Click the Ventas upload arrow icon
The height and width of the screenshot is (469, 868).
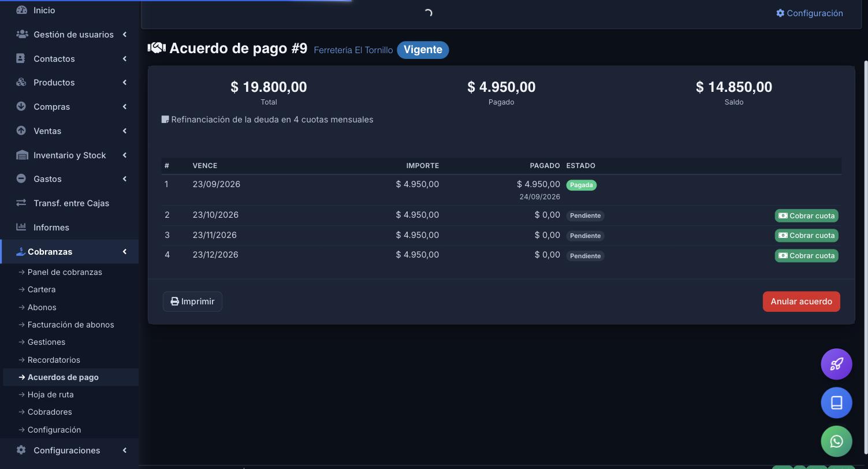(x=21, y=131)
